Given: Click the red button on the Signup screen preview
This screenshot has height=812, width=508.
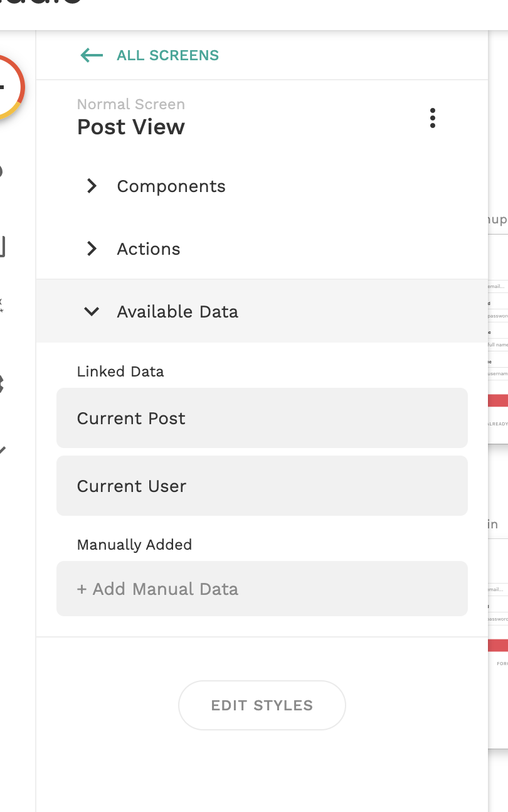Looking at the screenshot, I should tap(498, 401).
